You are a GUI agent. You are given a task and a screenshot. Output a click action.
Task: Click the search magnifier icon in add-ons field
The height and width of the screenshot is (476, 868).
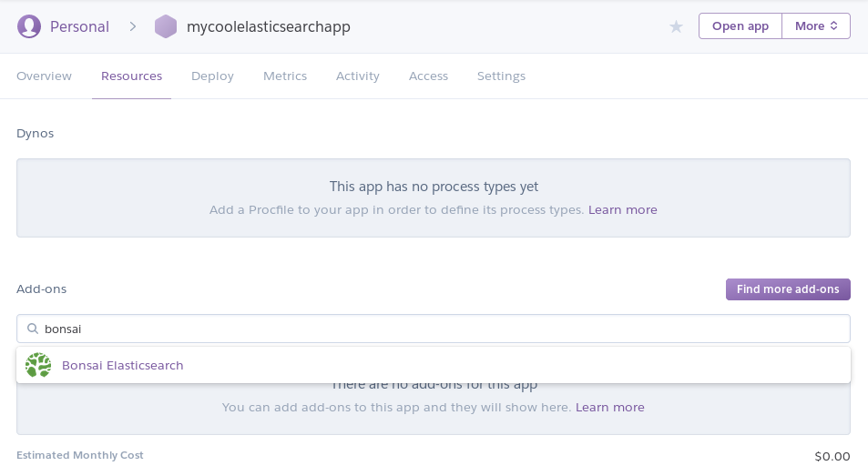coord(33,329)
